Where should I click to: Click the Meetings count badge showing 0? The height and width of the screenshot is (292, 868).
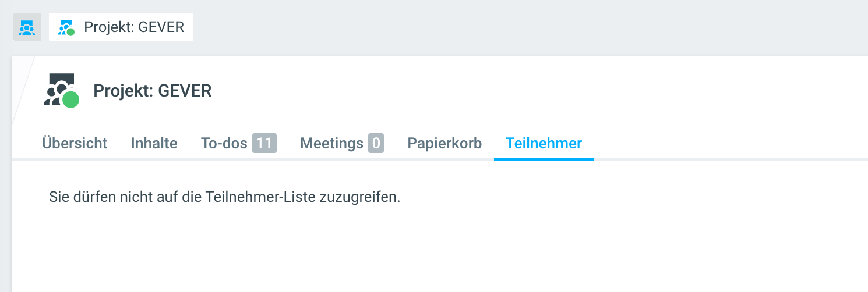(x=376, y=143)
